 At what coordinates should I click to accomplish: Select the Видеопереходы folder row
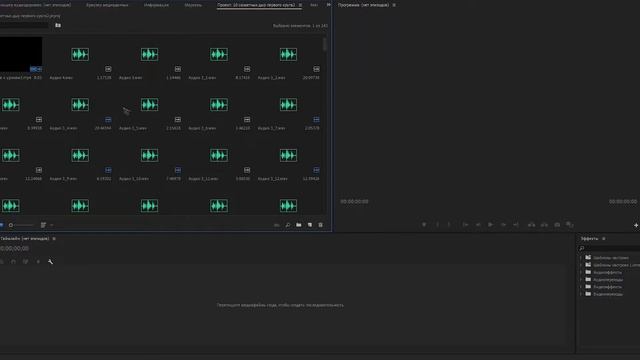[609, 294]
